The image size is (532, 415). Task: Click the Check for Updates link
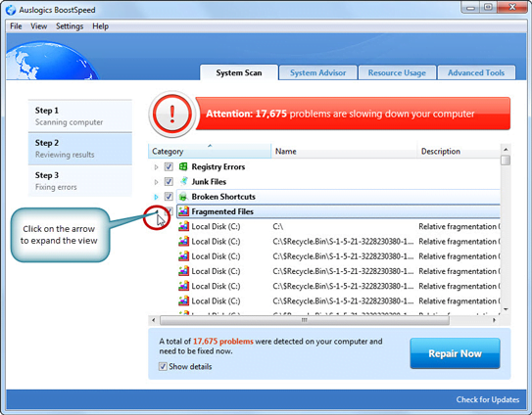pos(488,399)
